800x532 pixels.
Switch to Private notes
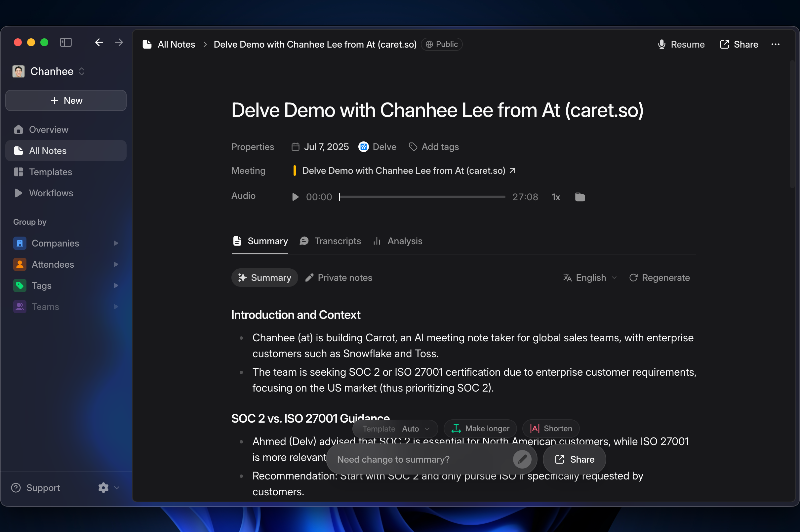tap(339, 278)
